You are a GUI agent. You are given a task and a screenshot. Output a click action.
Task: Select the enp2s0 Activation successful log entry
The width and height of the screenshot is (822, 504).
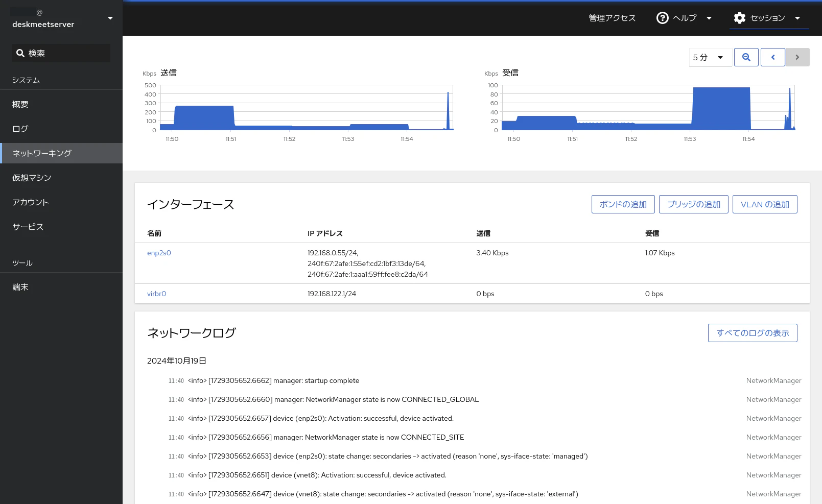(x=473, y=418)
